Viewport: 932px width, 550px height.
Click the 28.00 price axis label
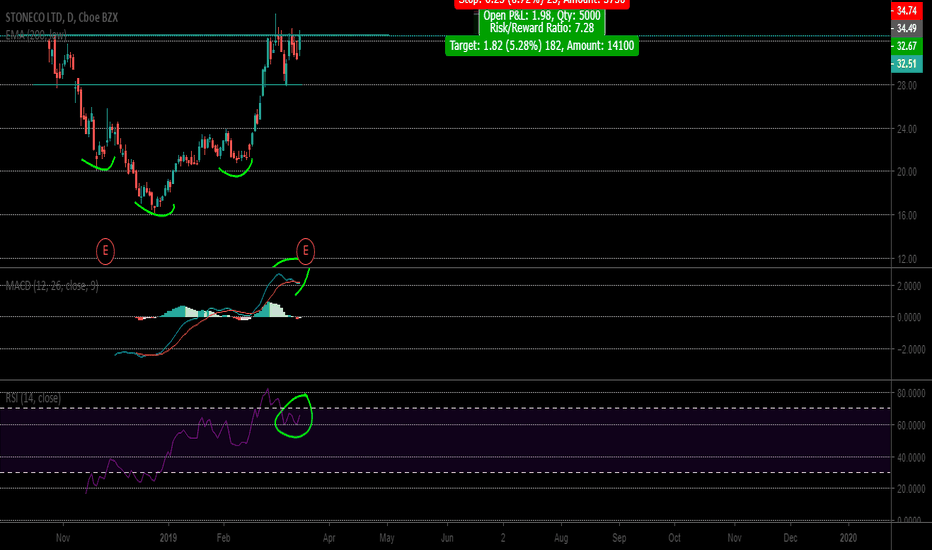point(907,86)
